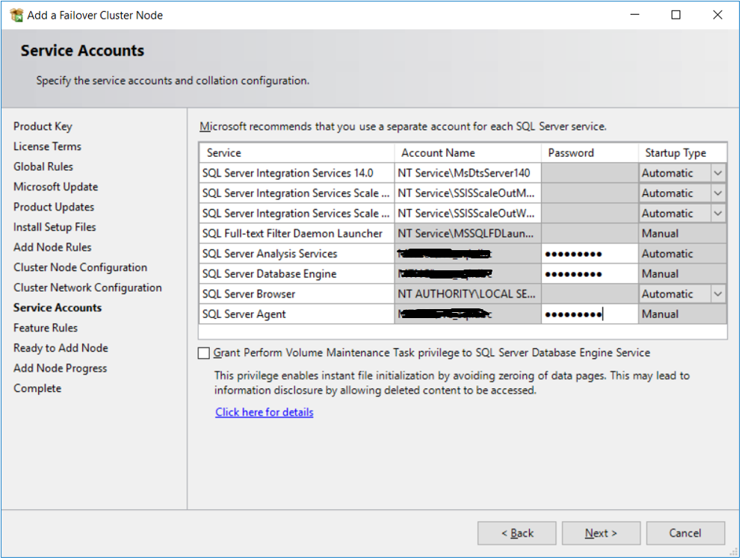Go to Ready to Add Node step
Viewport: 742px width, 560px height.
61,348
